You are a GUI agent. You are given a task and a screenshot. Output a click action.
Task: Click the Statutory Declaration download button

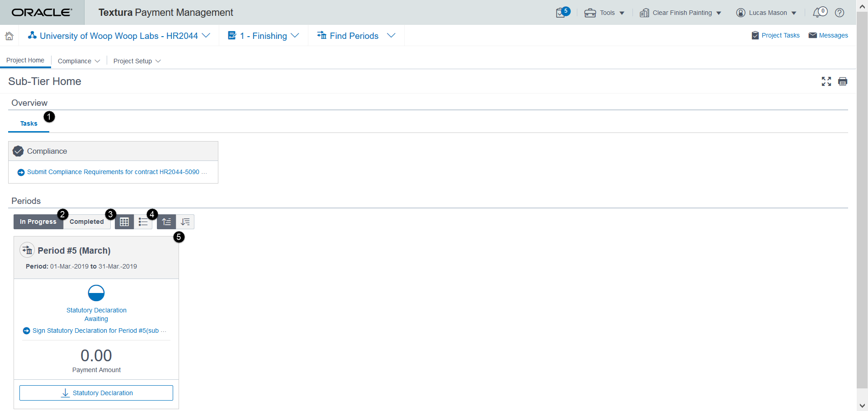[x=96, y=393]
